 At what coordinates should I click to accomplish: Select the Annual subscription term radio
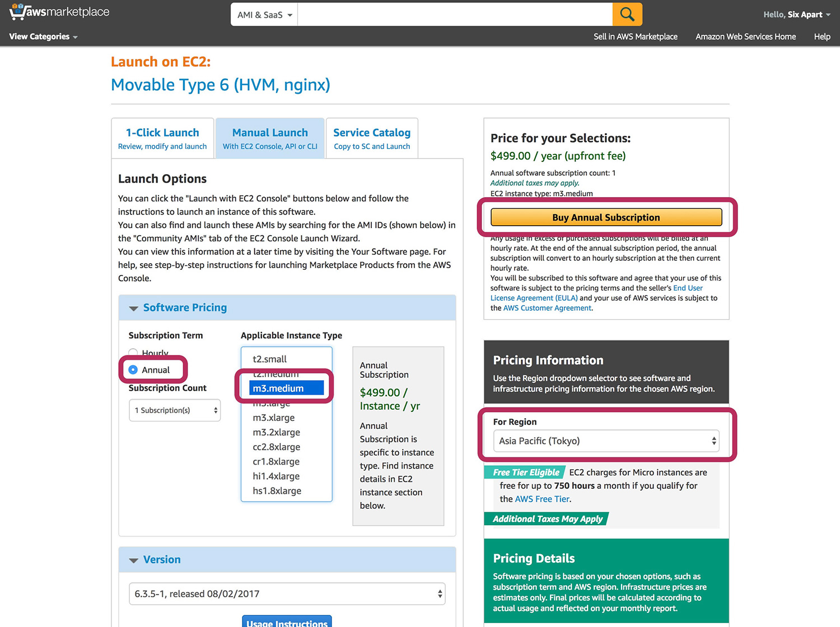click(133, 370)
